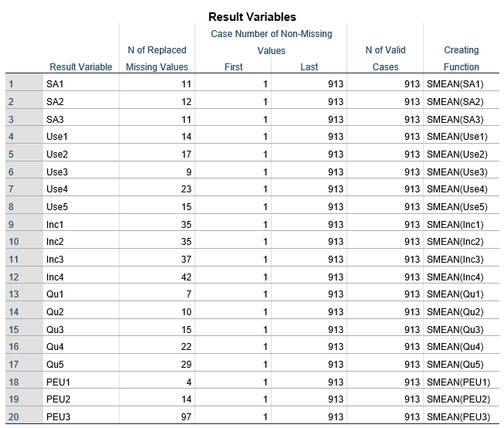Click the Last subcolumn header
This screenshot has height=428, width=504.
[310, 67]
